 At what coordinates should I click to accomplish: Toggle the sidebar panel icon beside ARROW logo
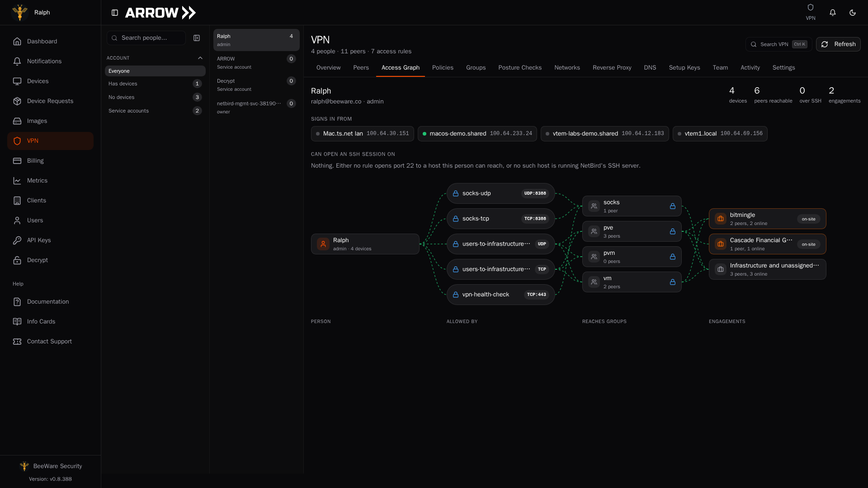point(115,13)
